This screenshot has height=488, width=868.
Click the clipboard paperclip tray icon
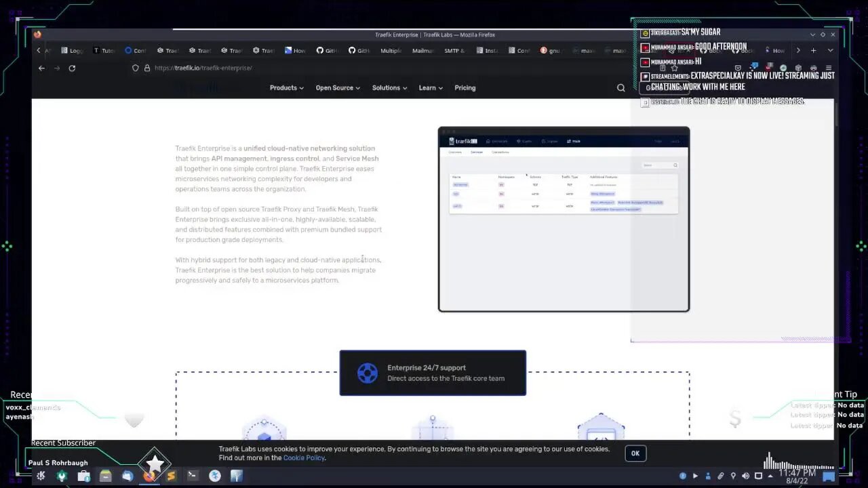[720, 476]
